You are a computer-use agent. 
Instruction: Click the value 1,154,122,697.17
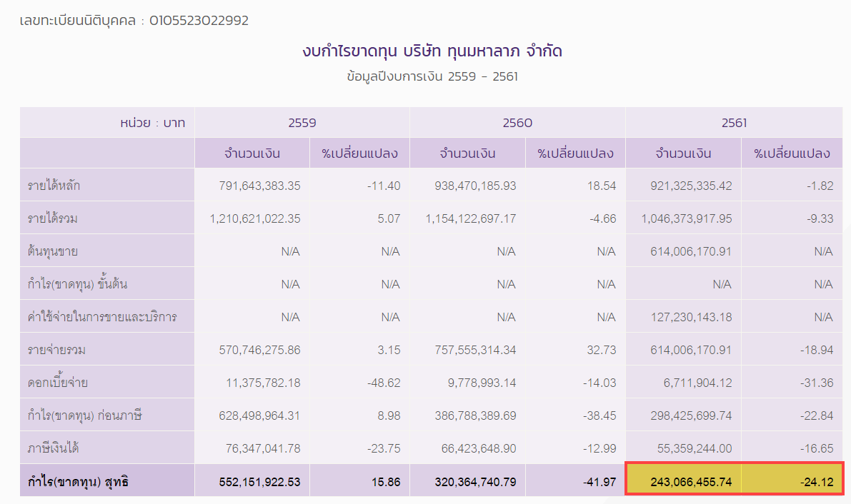tap(471, 218)
